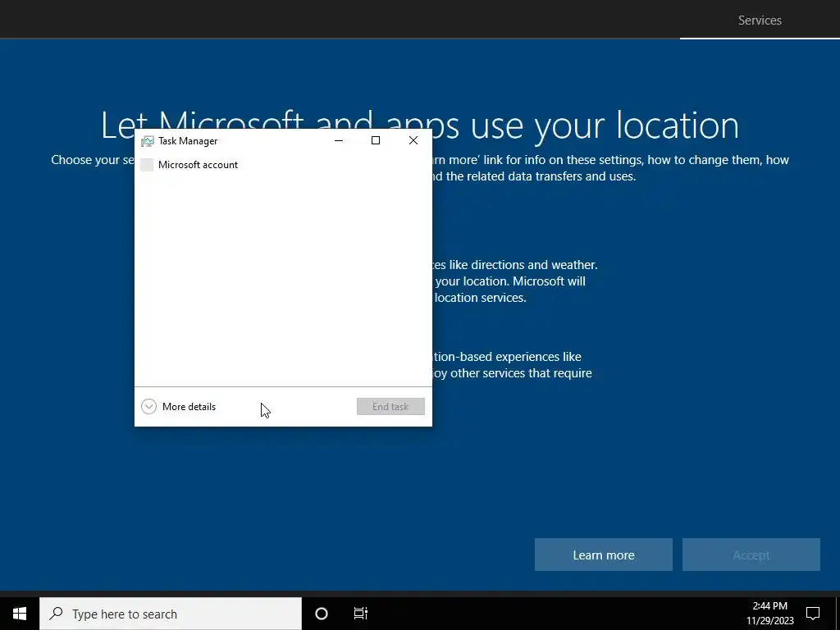This screenshot has width=840, height=630.
Task: Click the grayed-out End task button
Action: [390, 407]
